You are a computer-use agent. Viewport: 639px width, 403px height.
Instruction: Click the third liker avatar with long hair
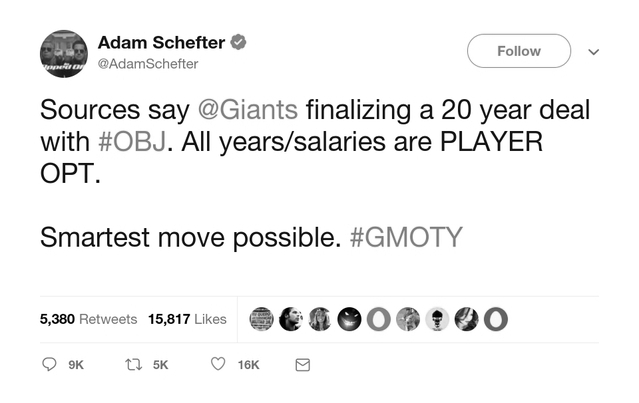[320, 319]
